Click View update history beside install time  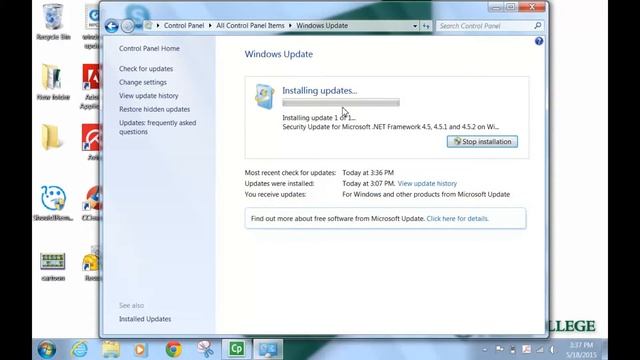click(x=427, y=184)
